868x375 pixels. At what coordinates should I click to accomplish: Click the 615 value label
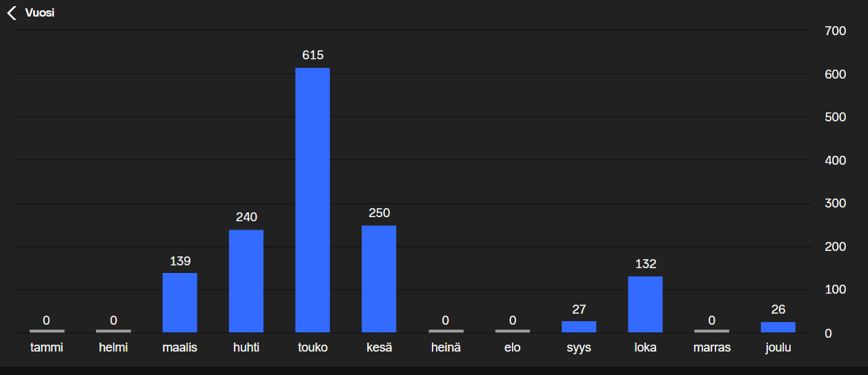coord(313,55)
